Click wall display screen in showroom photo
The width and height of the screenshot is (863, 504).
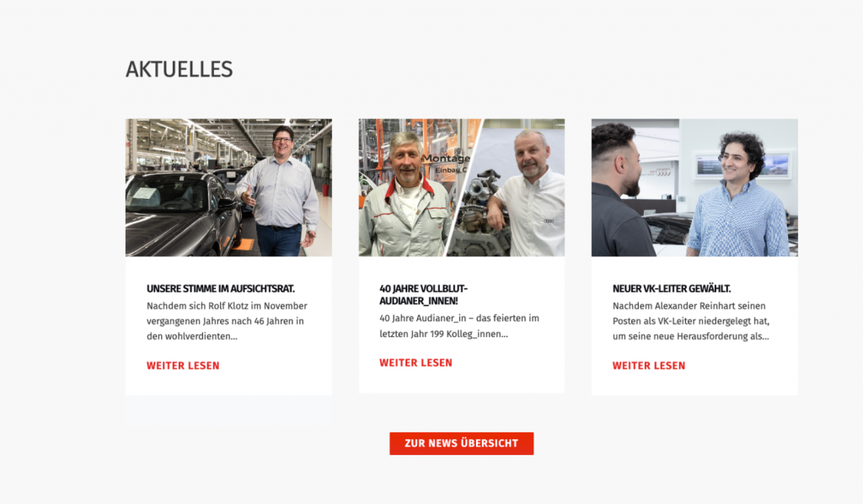742,164
